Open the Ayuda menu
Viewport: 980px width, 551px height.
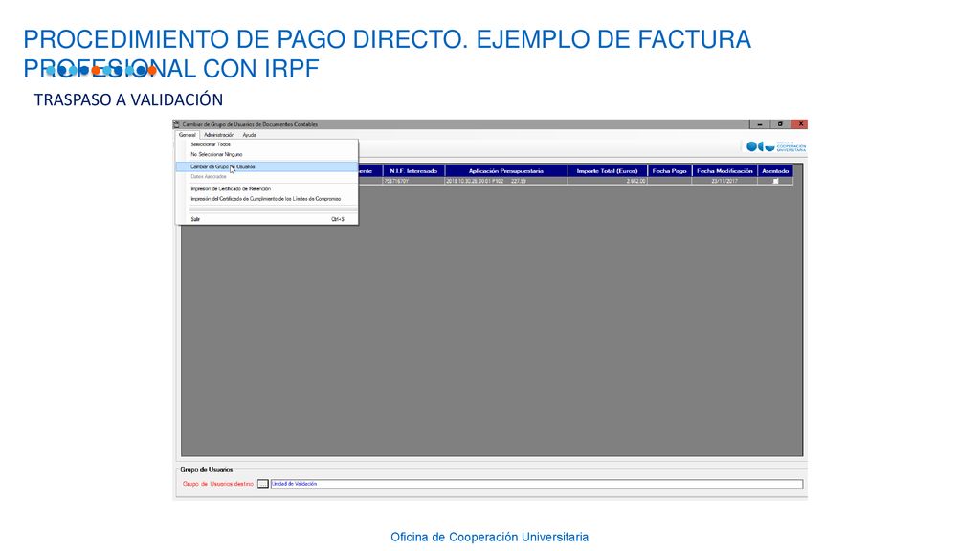point(250,135)
